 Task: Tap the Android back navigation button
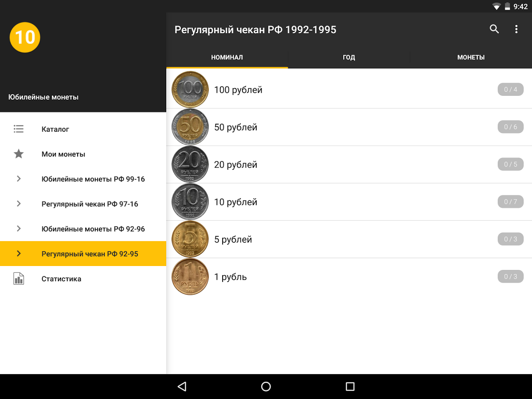182,387
